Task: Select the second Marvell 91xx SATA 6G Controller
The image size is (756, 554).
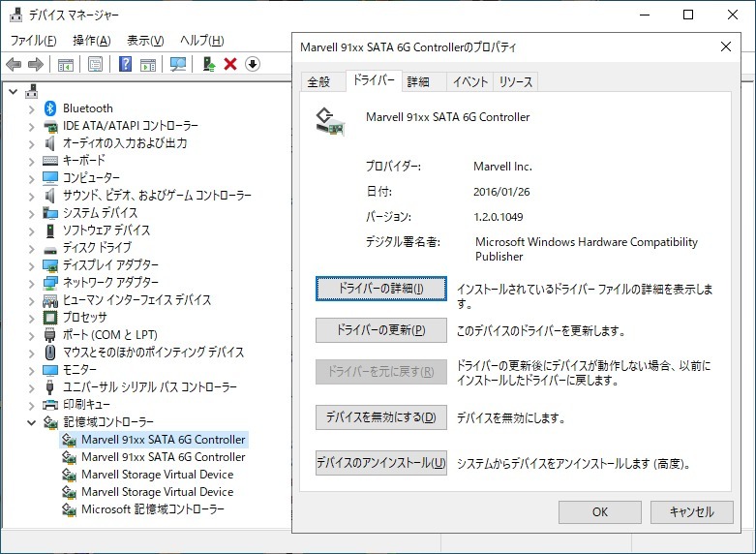Action: pyautogui.click(x=164, y=457)
